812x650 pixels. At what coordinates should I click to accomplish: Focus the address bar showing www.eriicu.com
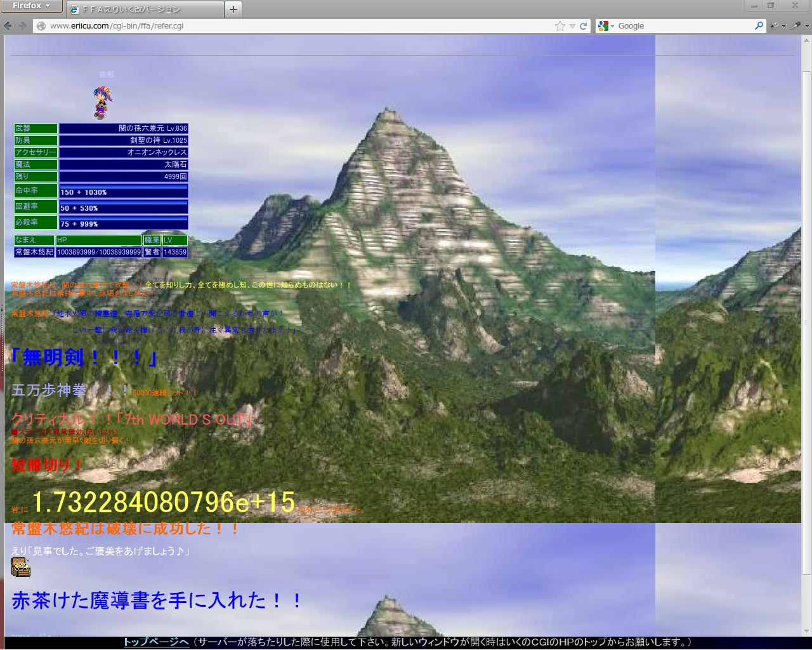tap(298, 26)
